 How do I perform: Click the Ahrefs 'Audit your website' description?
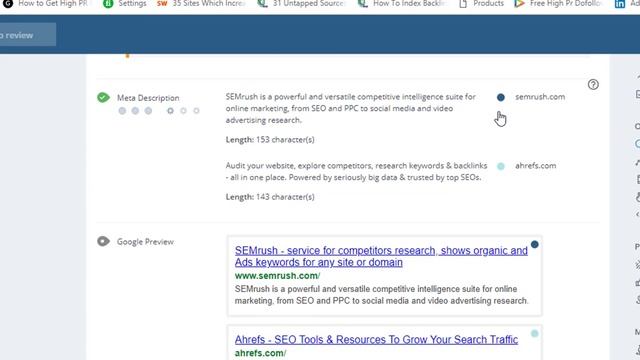pos(356,171)
